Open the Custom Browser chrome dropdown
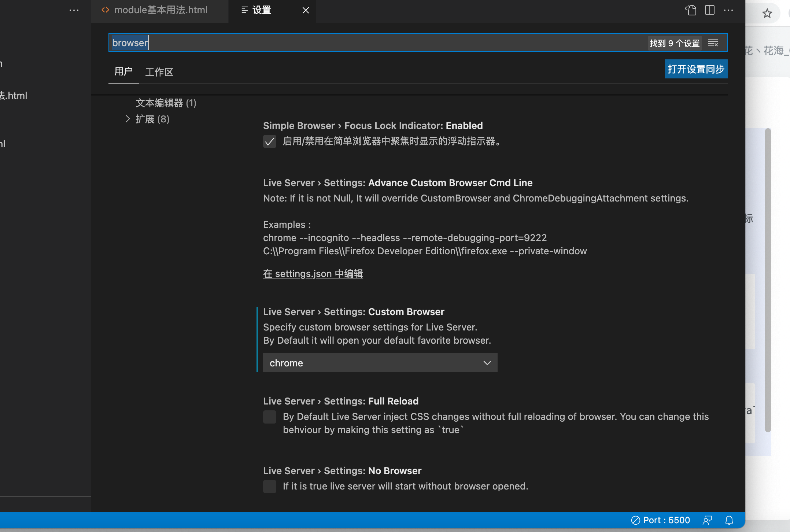790x532 pixels. coord(380,363)
